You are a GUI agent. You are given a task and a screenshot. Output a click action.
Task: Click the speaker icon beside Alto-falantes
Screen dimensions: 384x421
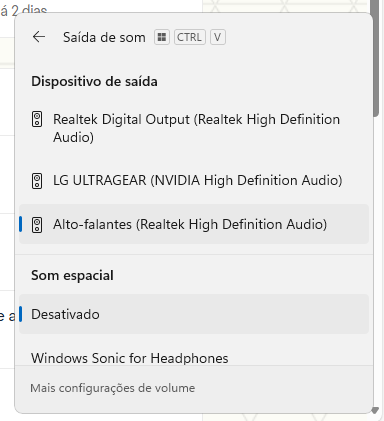coord(37,225)
